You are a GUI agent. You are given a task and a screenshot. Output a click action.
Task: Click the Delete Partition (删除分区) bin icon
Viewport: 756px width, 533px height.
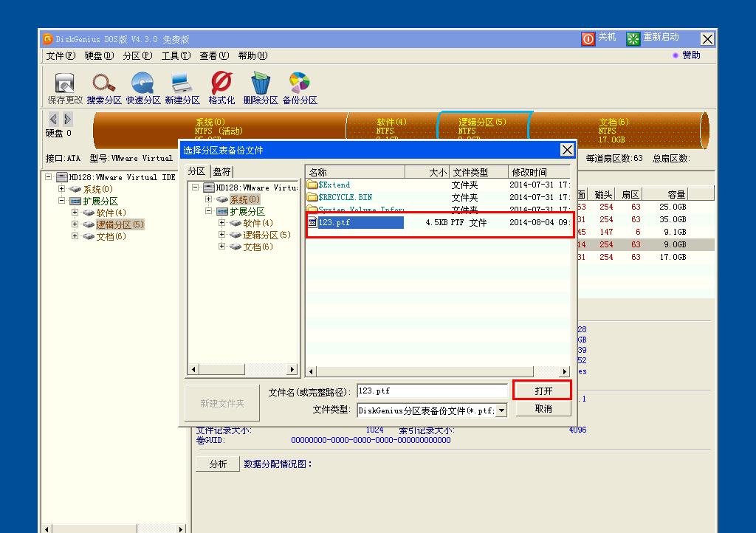tap(261, 83)
